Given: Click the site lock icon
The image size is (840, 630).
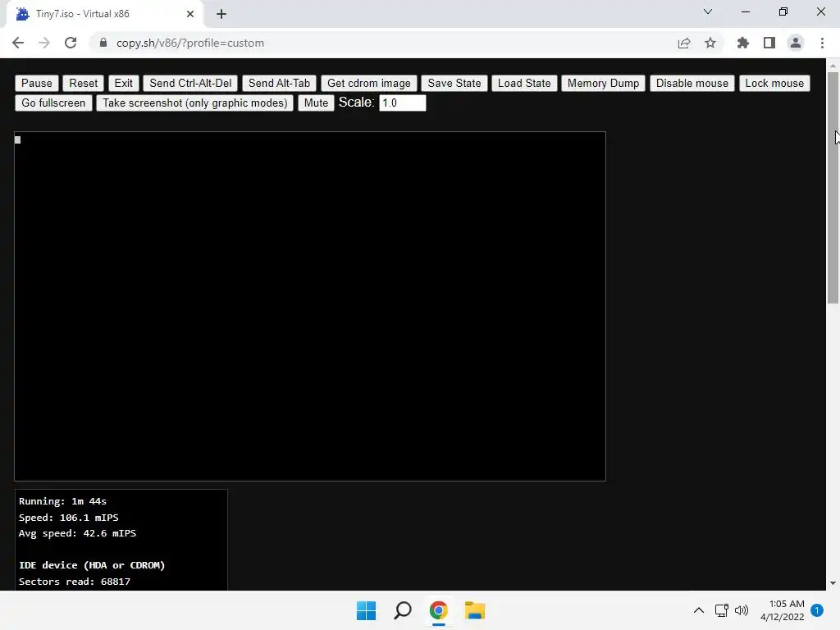Looking at the screenshot, I should pos(103,43).
